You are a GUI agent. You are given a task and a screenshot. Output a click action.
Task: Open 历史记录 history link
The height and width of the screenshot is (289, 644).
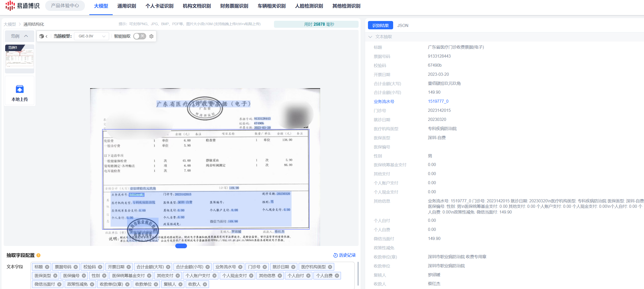[344, 255]
